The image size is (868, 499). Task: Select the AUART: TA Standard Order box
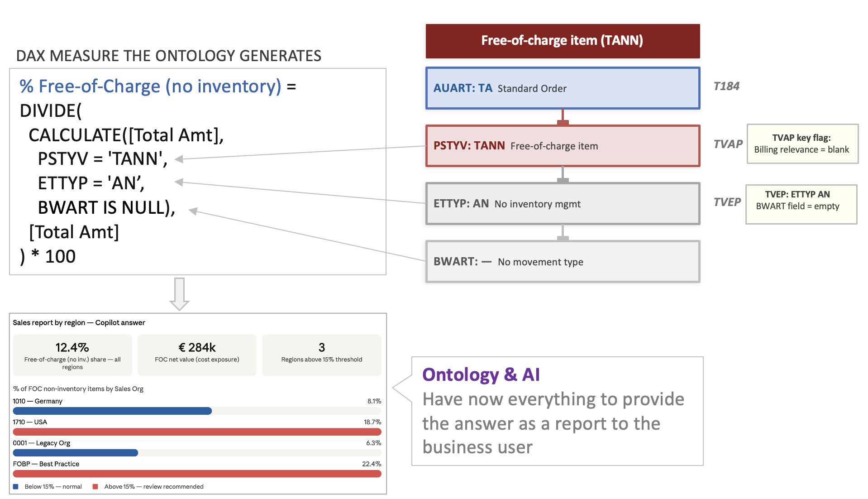[x=562, y=88]
